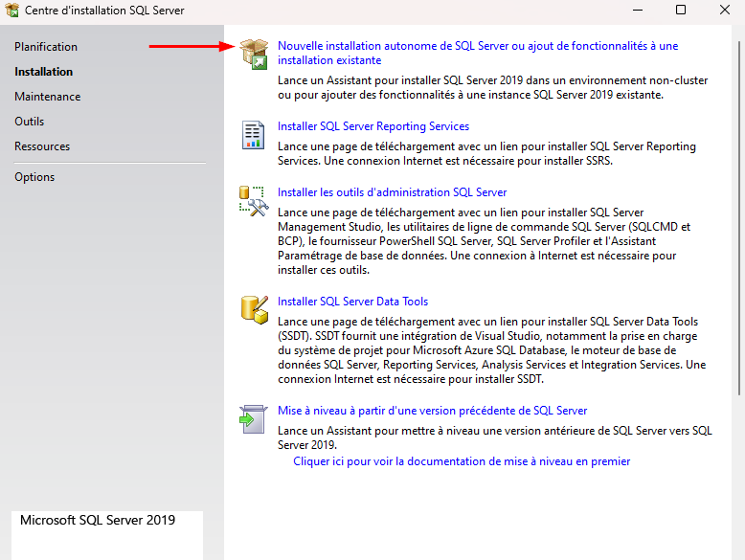
Task: Click the new standalone installation box icon
Action: point(254,55)
